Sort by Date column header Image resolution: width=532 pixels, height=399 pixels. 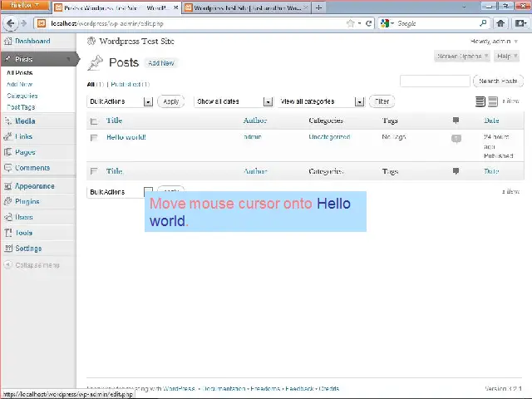click(491, 121)
